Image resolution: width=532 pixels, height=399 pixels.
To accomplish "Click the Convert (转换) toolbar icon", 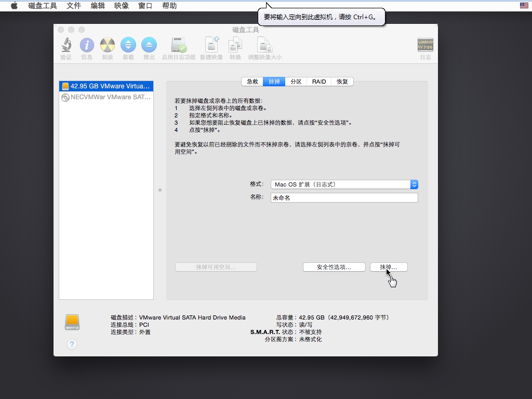I will click(x=235, y=45).
